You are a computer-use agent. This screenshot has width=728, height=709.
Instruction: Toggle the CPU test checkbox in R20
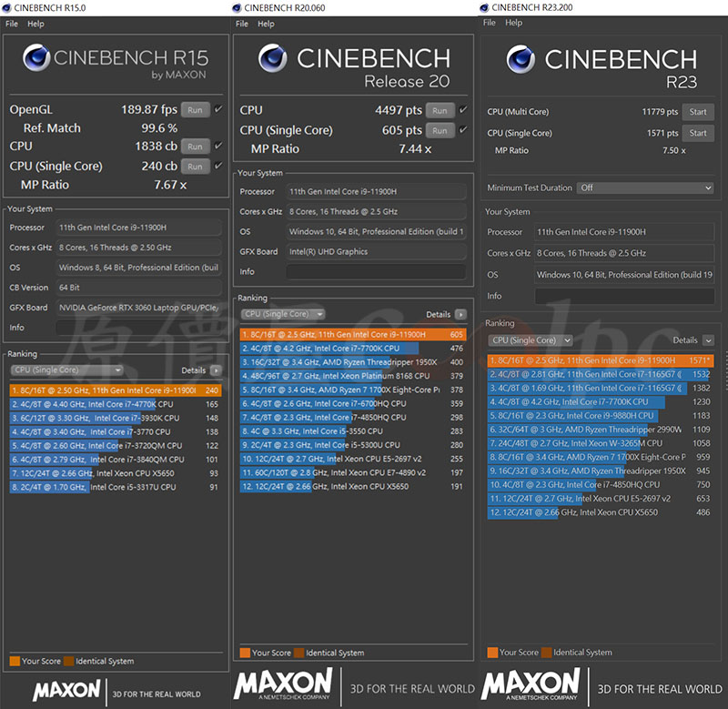(463, 110)
